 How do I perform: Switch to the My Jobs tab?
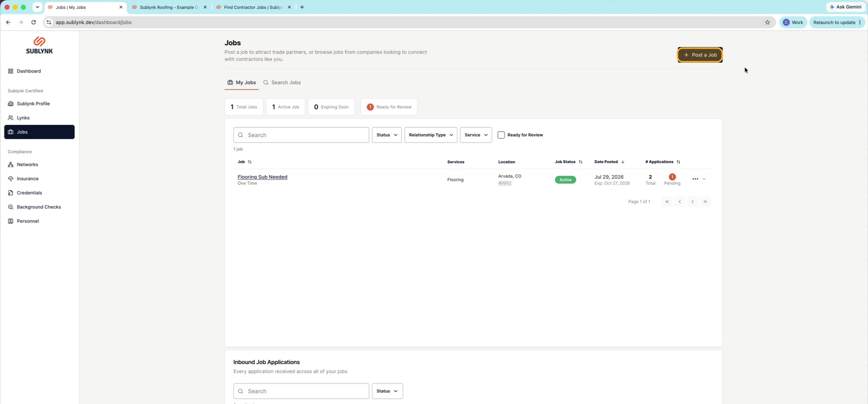point(242,83)
